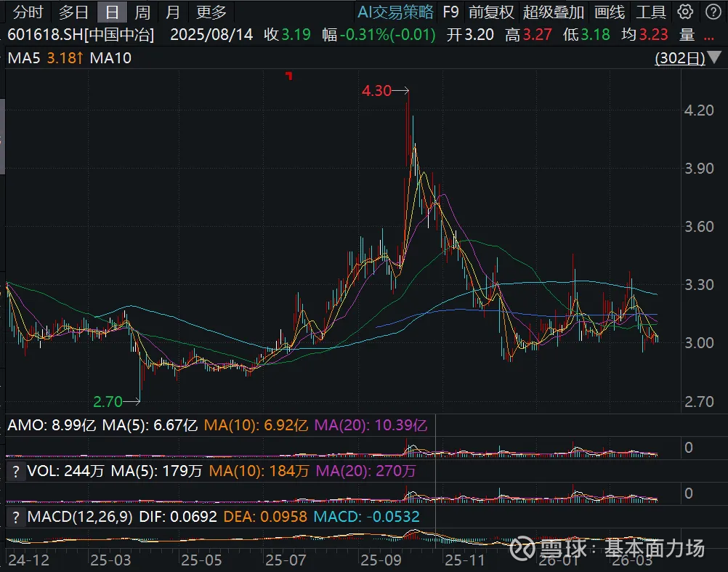Click the 25-11 date axis label

click(x=464, y=560)
